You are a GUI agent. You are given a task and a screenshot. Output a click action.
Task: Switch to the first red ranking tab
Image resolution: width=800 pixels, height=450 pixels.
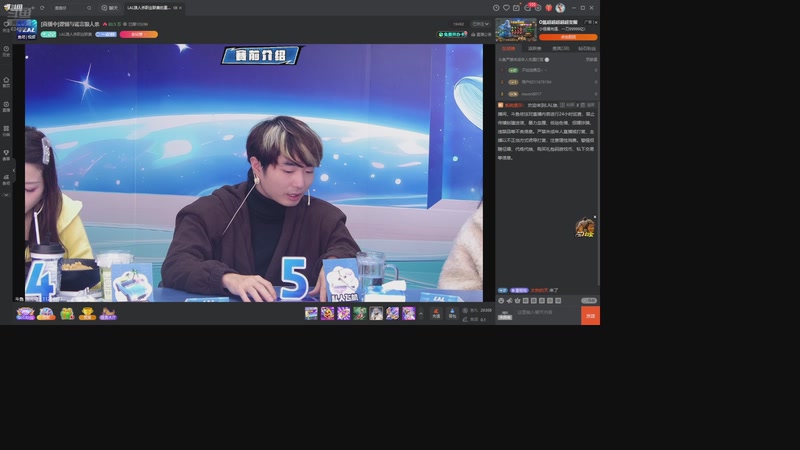point(508,48)
